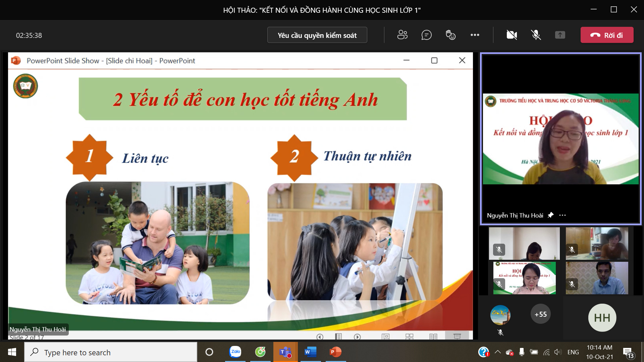
Task: Unmute the microphone
Action: point(536,35)
